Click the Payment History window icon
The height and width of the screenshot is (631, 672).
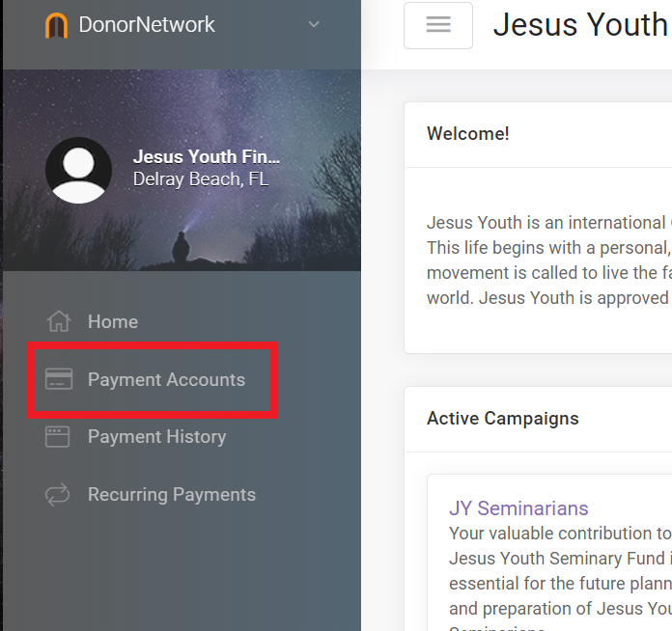(57, 436)
